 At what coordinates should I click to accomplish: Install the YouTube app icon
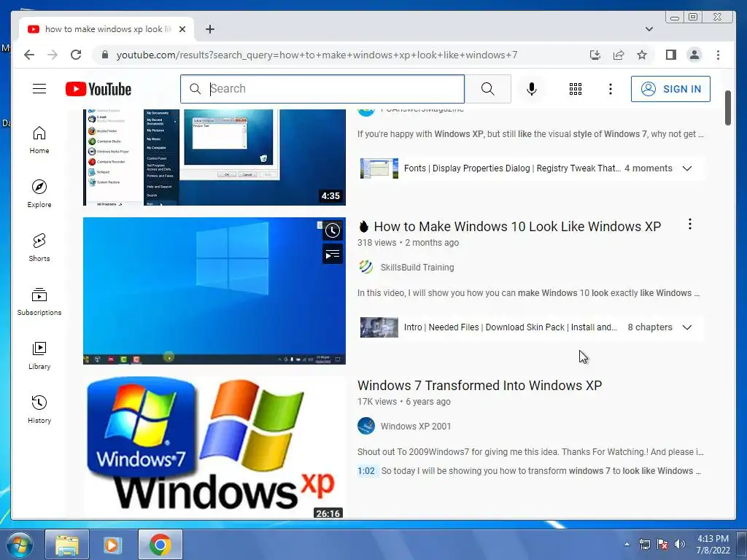pos(595,55)
